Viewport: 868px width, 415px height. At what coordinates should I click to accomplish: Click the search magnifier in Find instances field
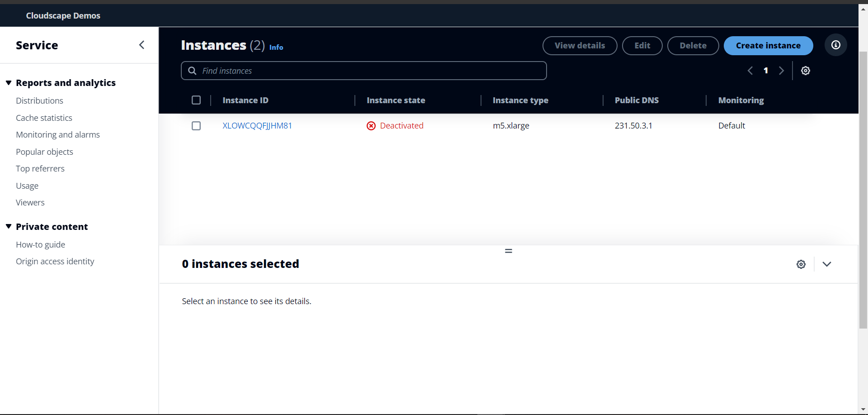[x=192, y=71]
